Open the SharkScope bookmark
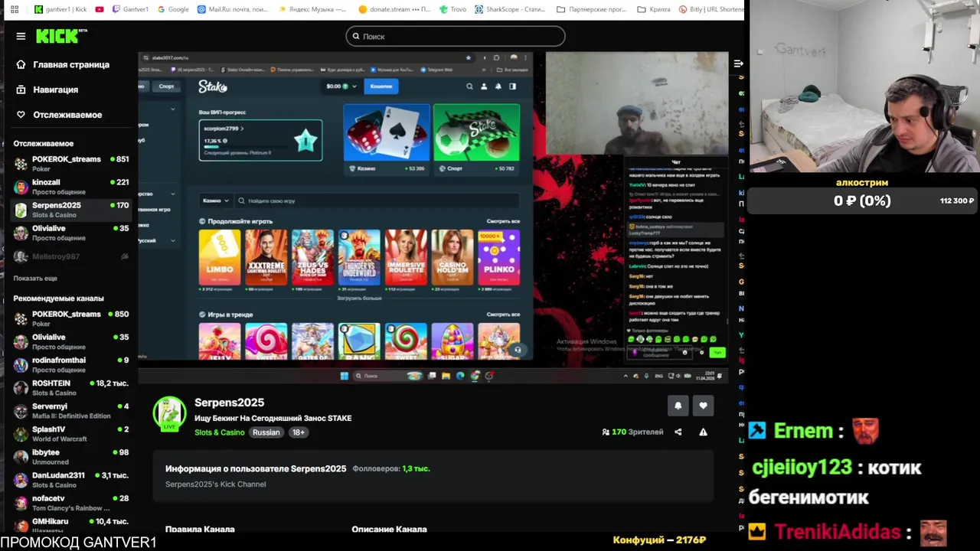This screenshot has width=980, height=551. (510, 9)
